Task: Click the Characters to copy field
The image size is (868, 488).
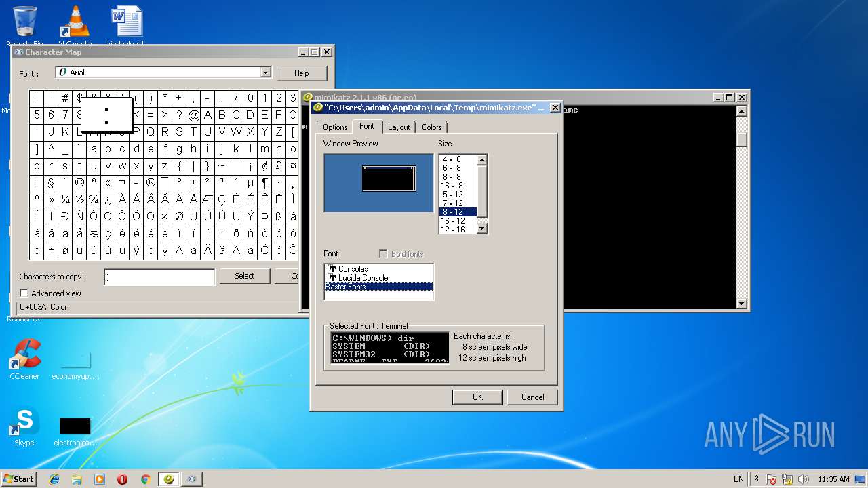Action: pyautogui.click(x=159, y=277)
